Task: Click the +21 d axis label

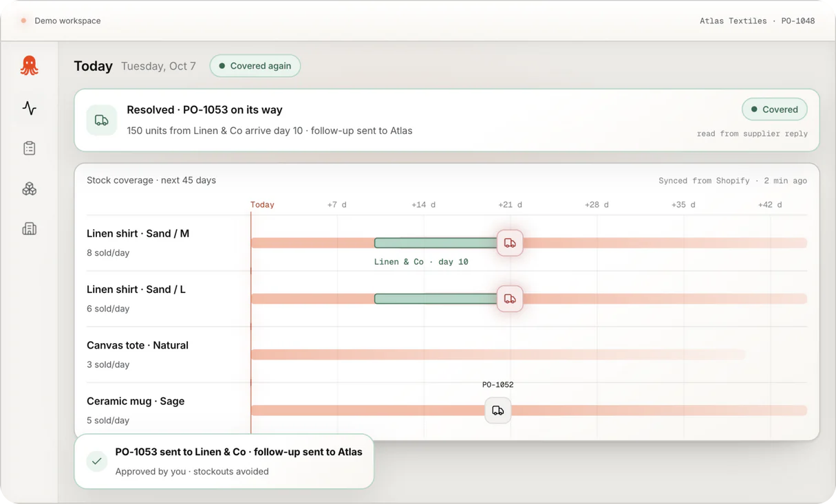Action: [511, 205]
